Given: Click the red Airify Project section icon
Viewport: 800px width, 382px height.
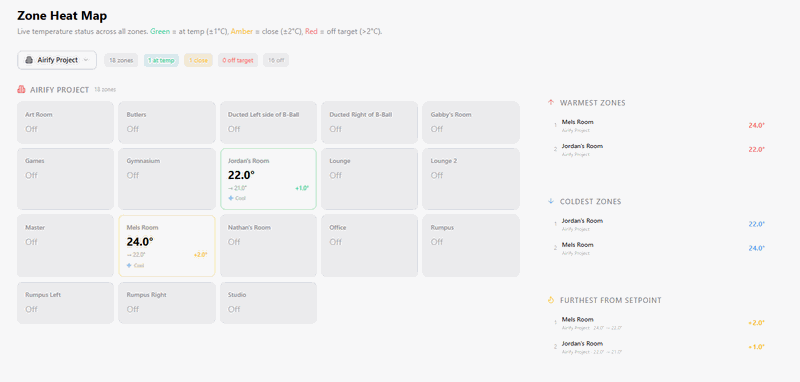Looking at the screenshot, I should pos(21,89).
